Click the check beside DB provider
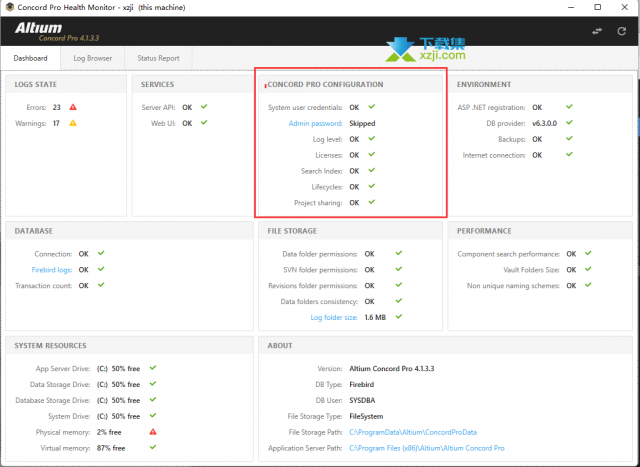Viewport: 640px width, 467px height. pyautogui.click(x=569, y=122)
